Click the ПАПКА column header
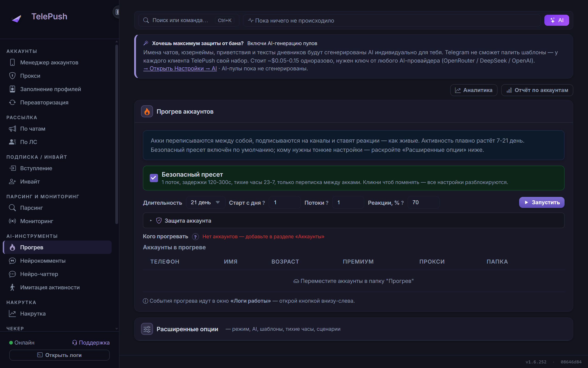Screen dimensions: 588x368 coord(497,262)
